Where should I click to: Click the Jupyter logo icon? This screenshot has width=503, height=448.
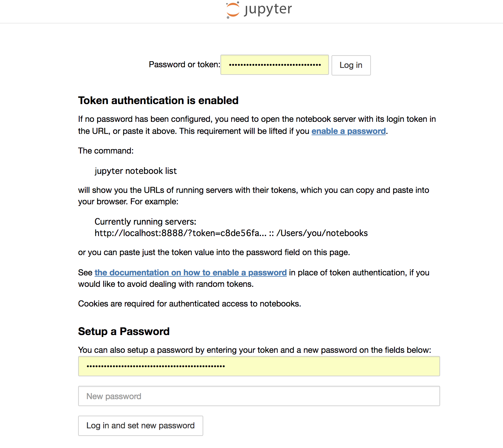233,10
